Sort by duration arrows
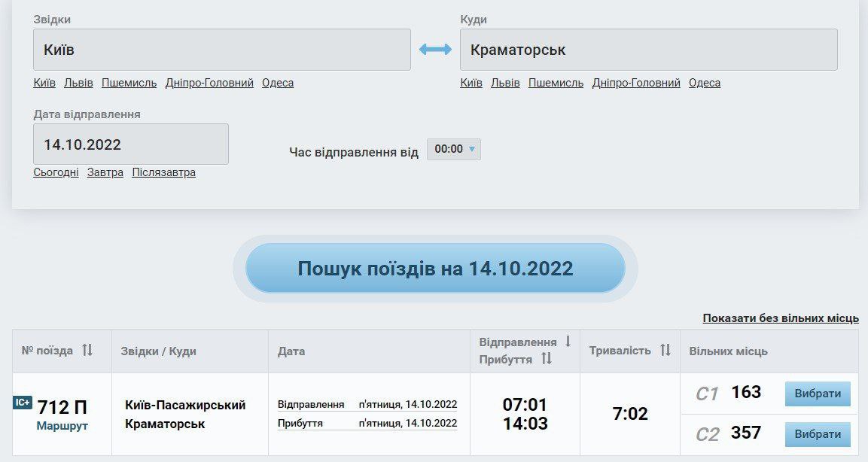The height and width of the screenshot is (462, 868). click(665, 351)
